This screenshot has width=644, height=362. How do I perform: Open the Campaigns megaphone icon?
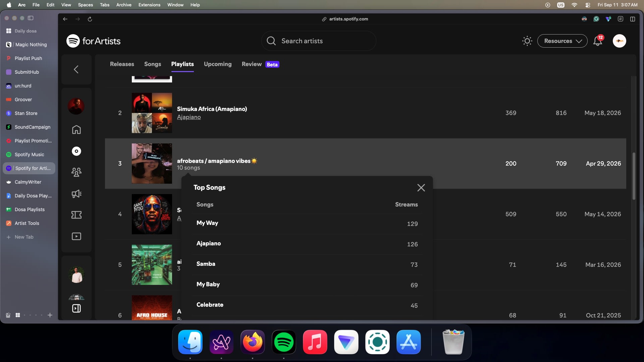tap(76, 194)
